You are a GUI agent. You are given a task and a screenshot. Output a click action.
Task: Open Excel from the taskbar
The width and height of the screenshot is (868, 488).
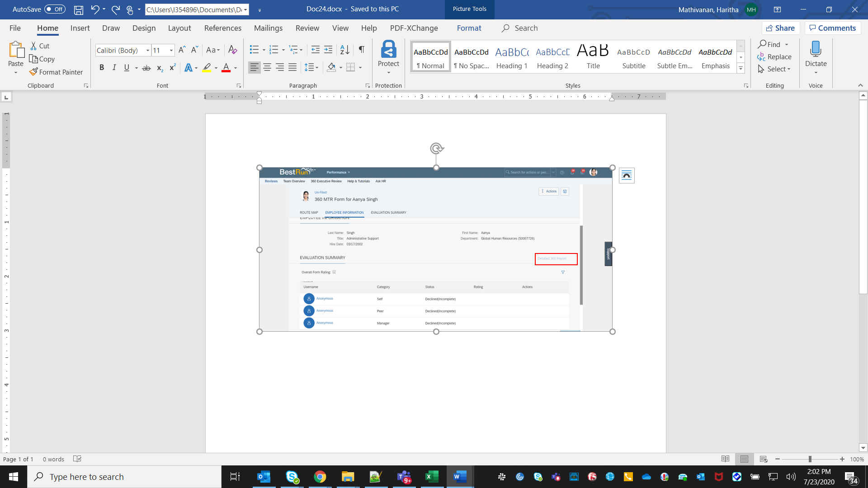432,477
